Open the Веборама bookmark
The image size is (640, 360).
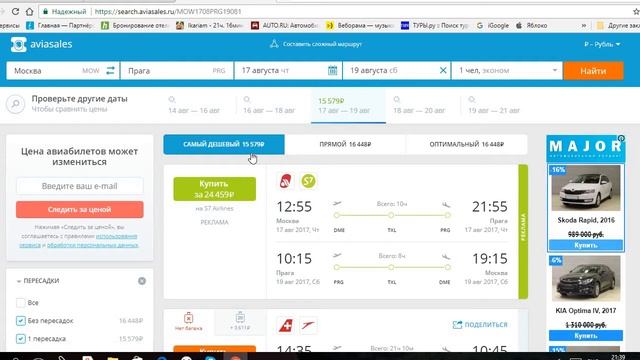click(x=360, y=25)
